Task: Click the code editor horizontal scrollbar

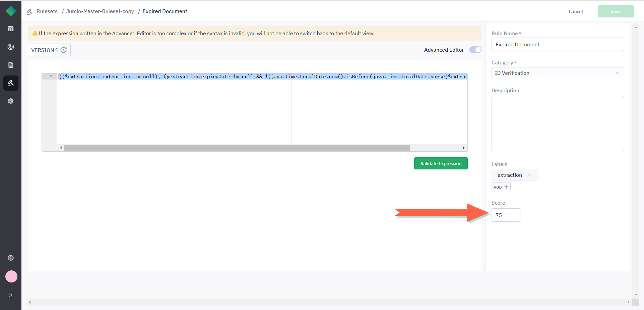Action: [x=237, y=148]
